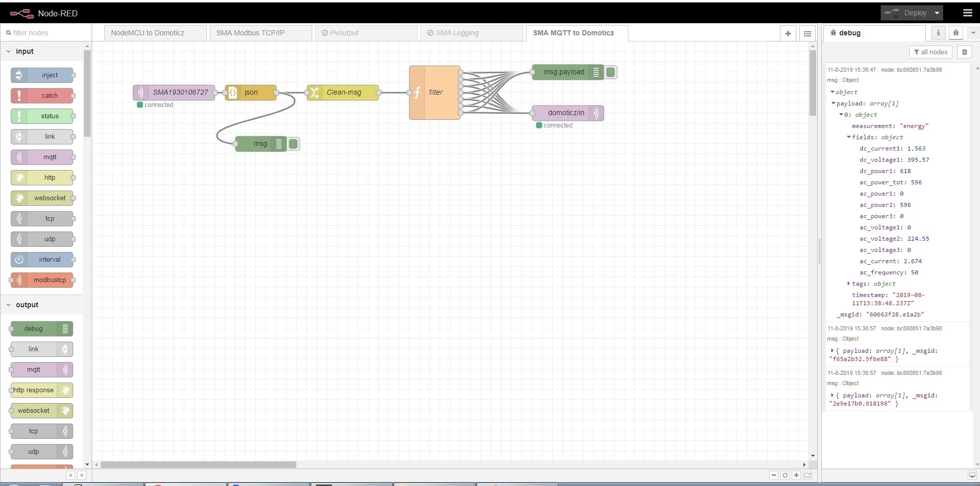Zoom out of the flow canvas
Image resolution: width=980 pixels, height=486 pixels.
pos(774,475)
